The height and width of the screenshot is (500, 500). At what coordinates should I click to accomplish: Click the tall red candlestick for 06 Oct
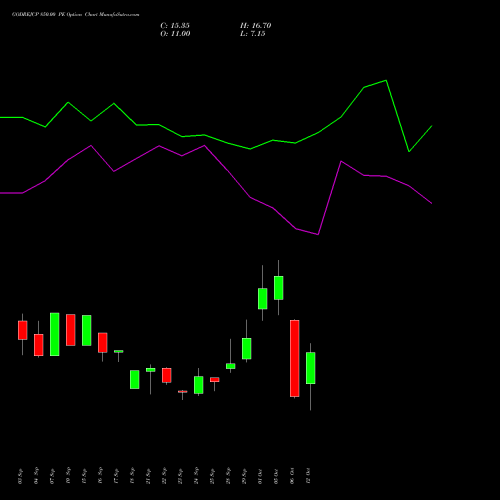pos(295,358)
